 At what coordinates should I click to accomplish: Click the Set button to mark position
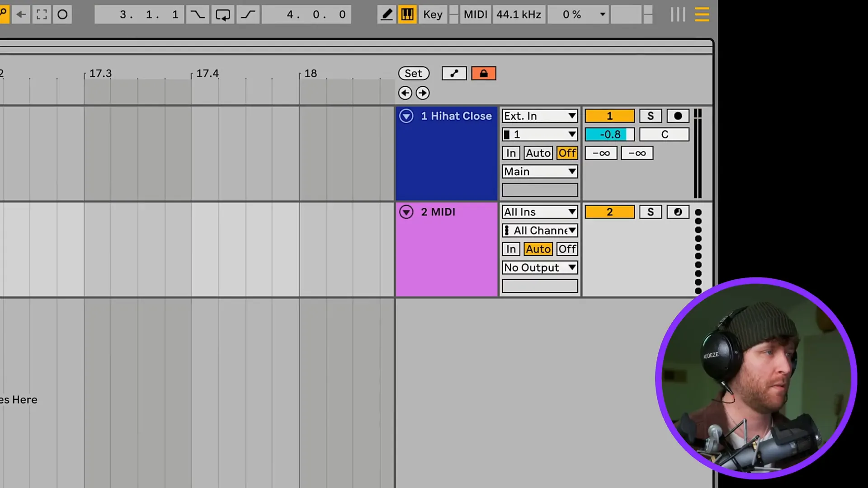413,73
